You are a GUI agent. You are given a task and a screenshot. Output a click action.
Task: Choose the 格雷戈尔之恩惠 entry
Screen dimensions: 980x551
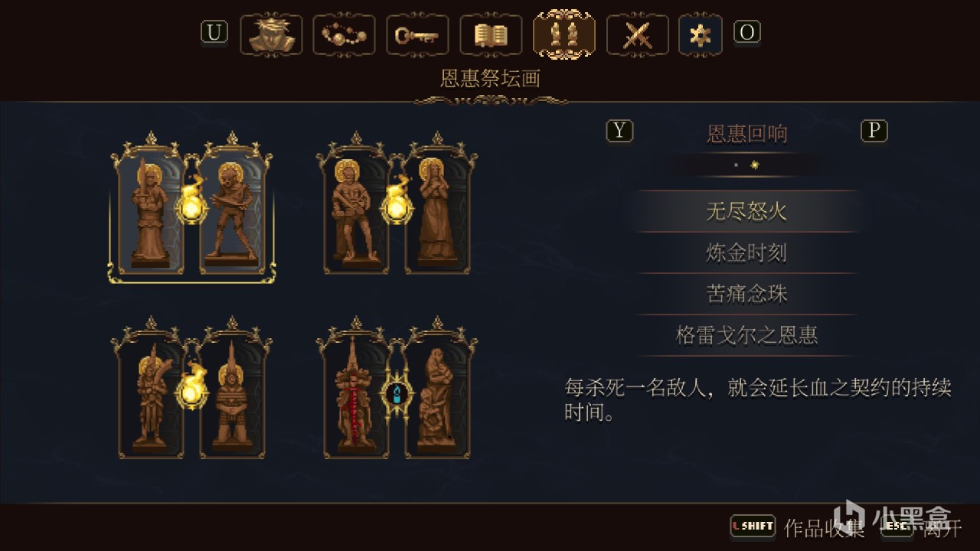click(x=746, y=335)
